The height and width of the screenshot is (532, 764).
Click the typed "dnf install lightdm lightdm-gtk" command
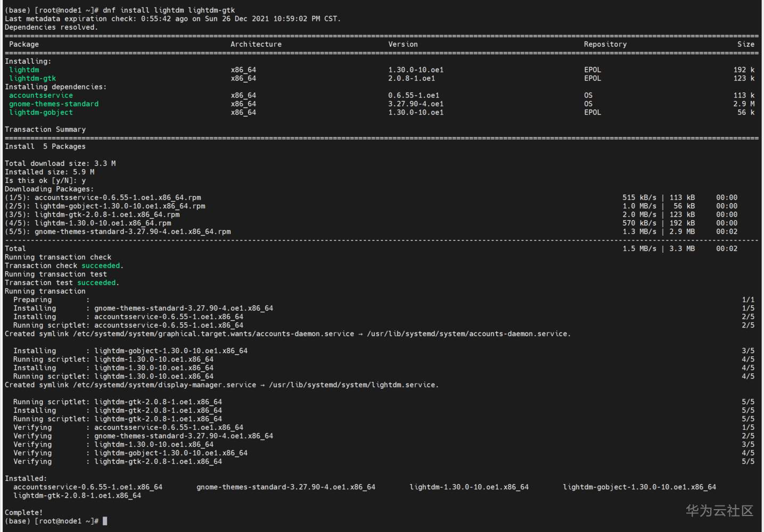pyautogui.click(x=169, y=10)
